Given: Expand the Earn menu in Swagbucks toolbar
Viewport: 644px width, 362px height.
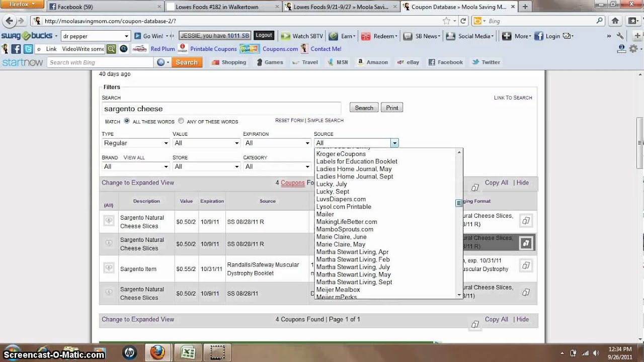Looking at the screenshot, I should click(x=342, y=36).
